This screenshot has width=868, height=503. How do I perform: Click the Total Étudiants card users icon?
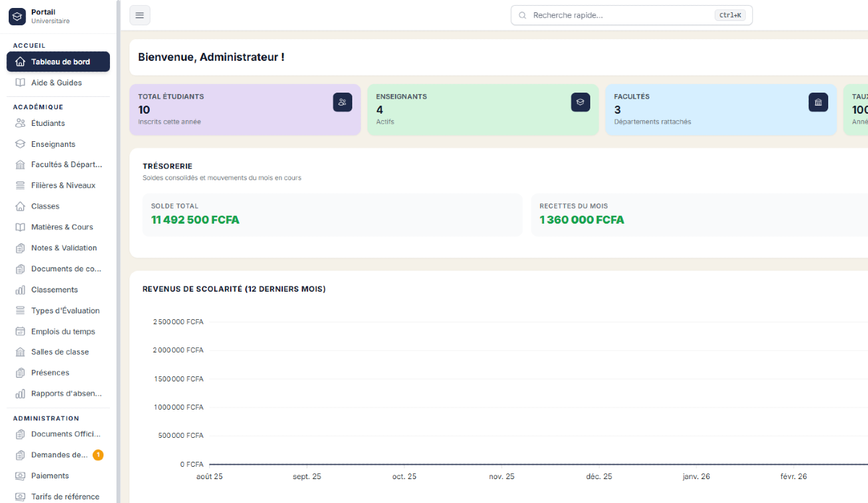(342, 102)
